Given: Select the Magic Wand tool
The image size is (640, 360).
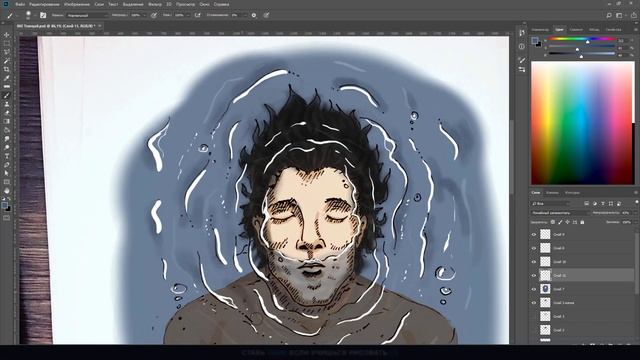Looking at the screenshot, I should 7,60.
